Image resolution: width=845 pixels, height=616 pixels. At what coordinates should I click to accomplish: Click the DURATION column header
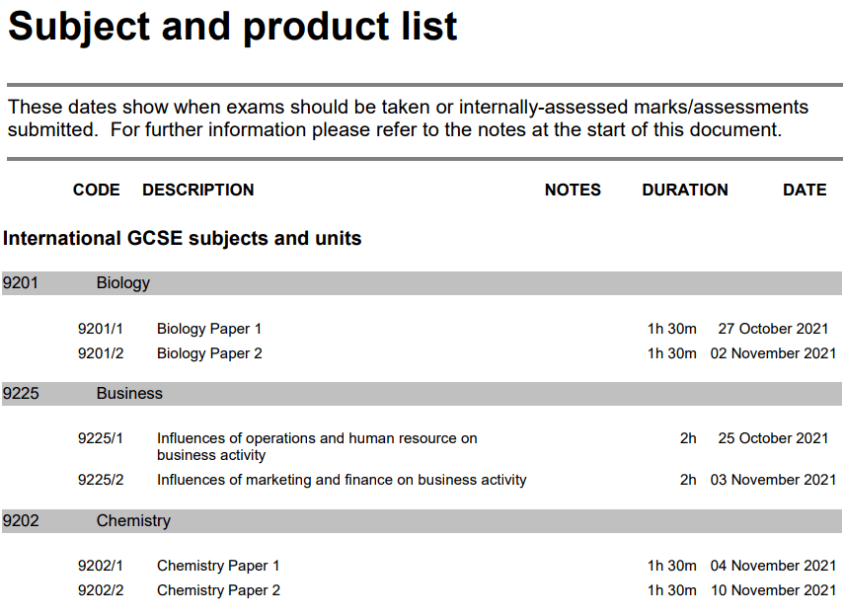(x=685, y=190)
